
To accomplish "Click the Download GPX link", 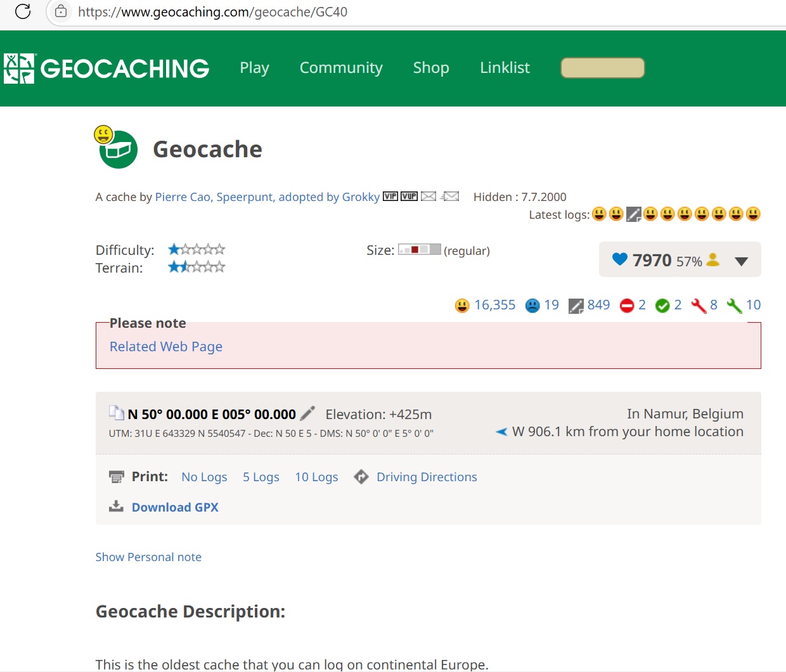I will pos(175,507).
